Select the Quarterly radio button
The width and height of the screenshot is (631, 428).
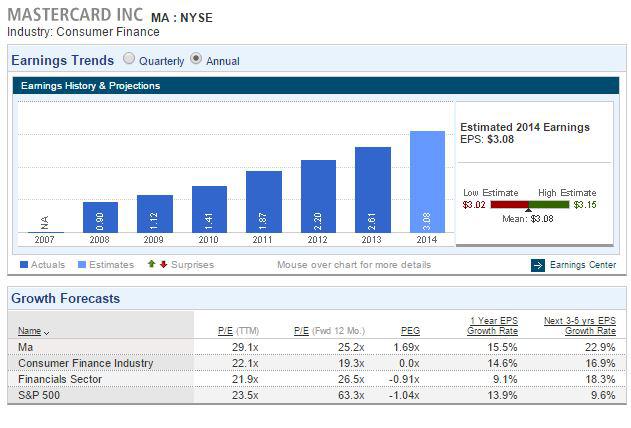(129, 59)
